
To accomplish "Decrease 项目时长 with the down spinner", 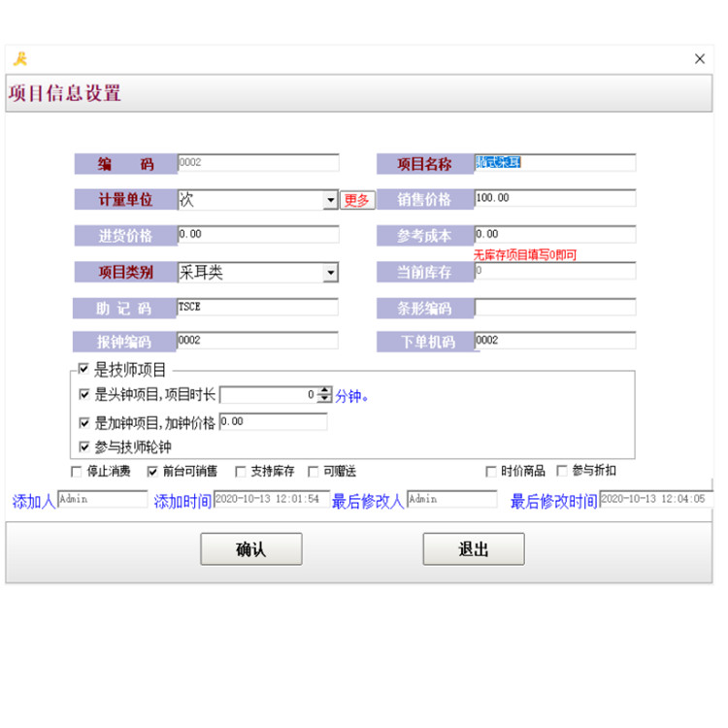I will [325, 399].
